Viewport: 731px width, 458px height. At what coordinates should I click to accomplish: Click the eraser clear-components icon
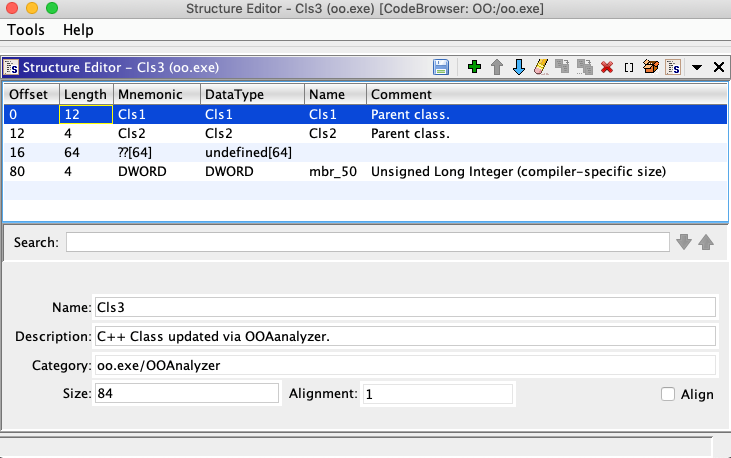tap(541, 67)
